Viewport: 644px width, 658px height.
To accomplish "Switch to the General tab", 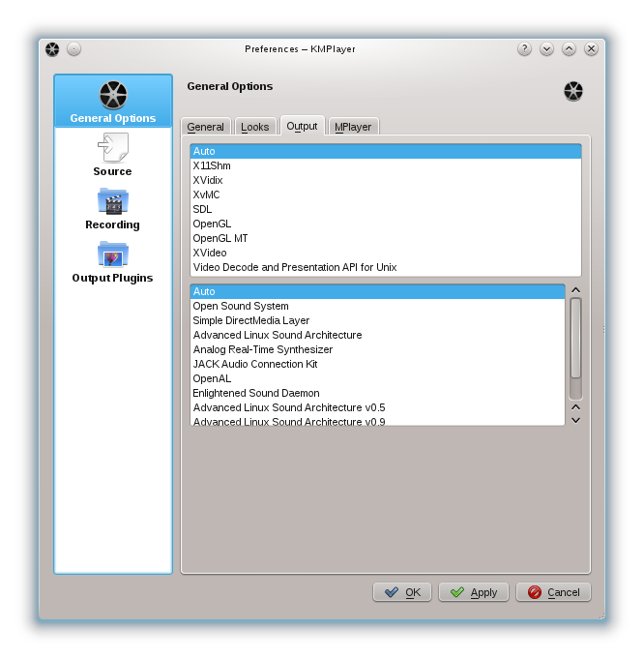I will tap(205, 127).
